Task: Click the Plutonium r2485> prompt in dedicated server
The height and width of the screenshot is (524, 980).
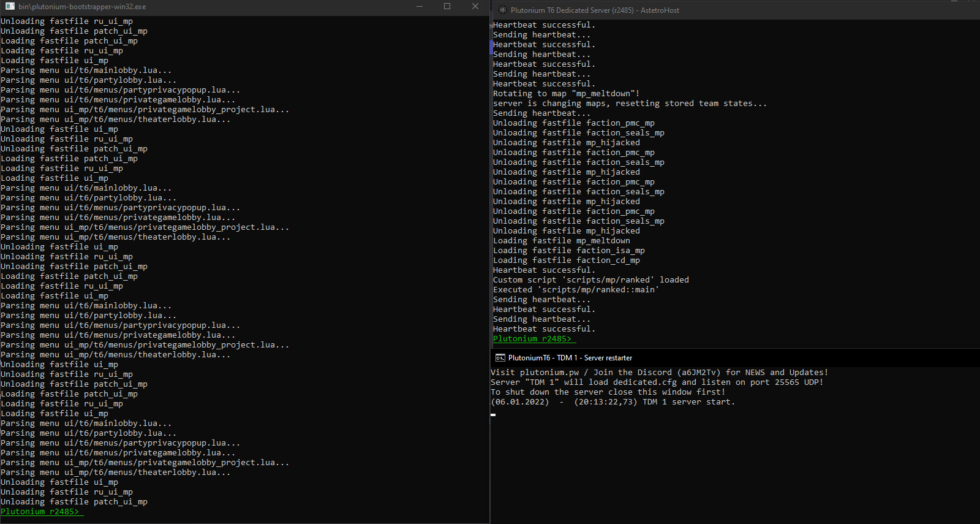Action: pos(532,339)
